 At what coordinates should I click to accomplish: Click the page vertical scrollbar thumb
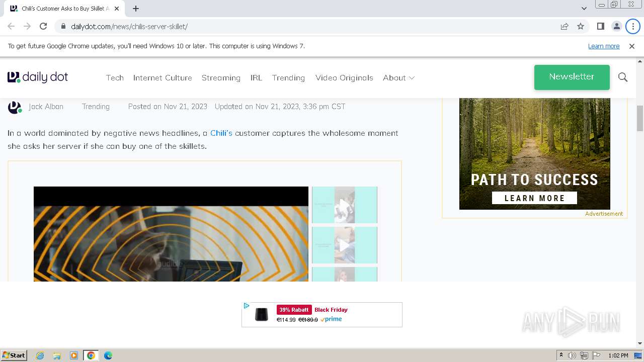[x=640, y=118]
